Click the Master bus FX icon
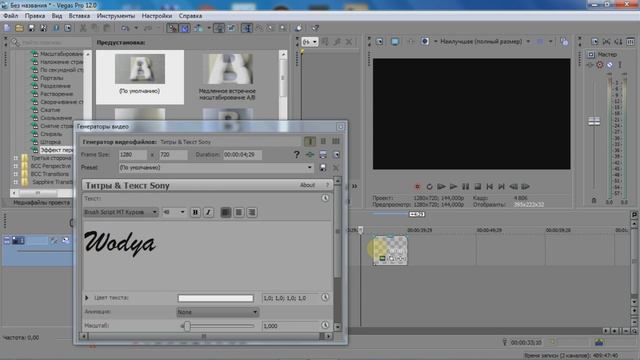 (x=590, y=64)
